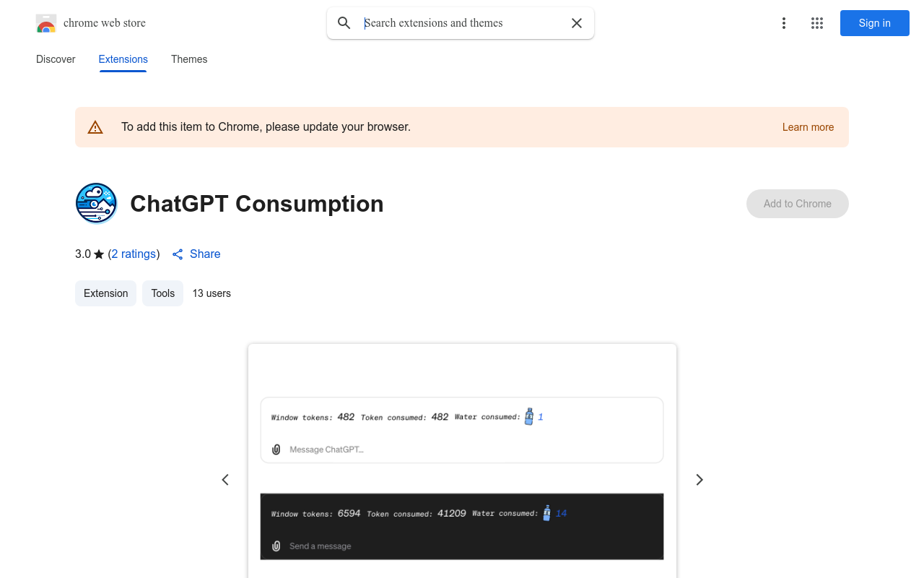Click the chrome web store title text
924x578 pixels.
point(105,23)
